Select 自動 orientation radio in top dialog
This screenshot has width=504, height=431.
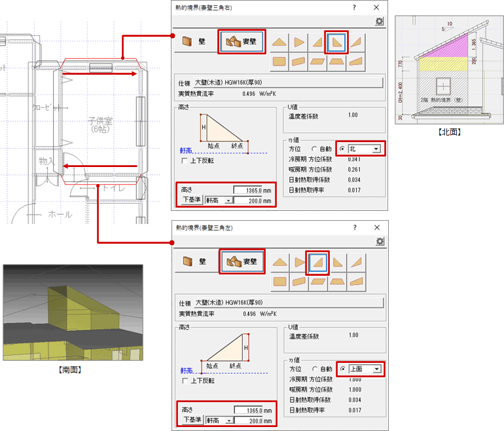pos(314,149)
